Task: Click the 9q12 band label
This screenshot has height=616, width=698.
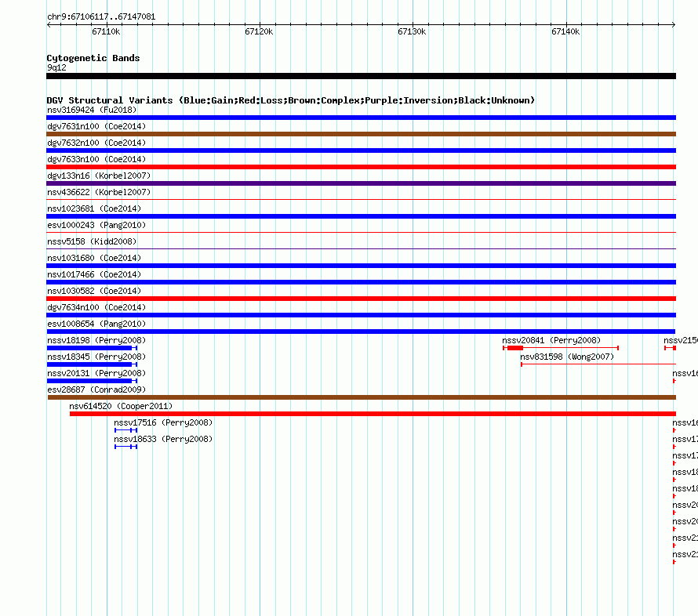Action: [x=56, y=67]
